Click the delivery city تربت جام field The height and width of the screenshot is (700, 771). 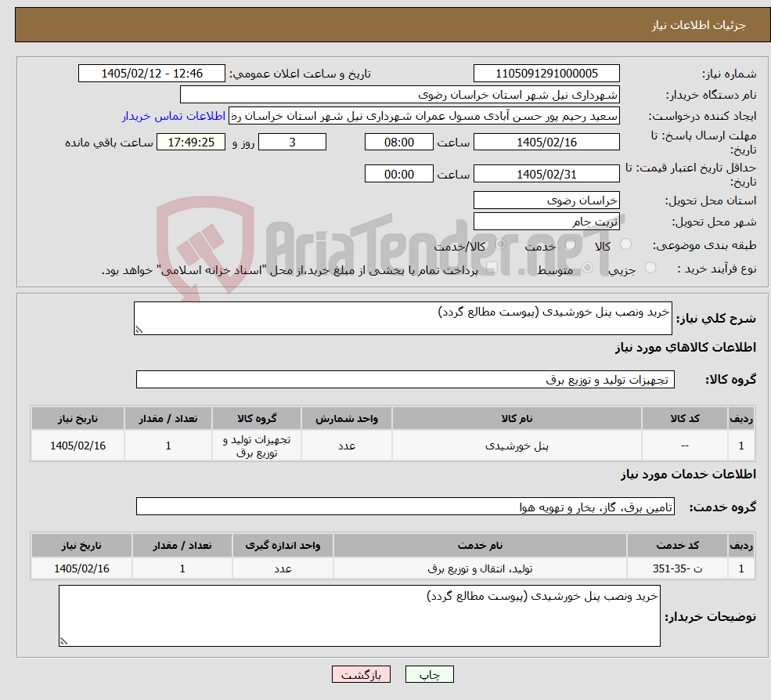point(546,222)
